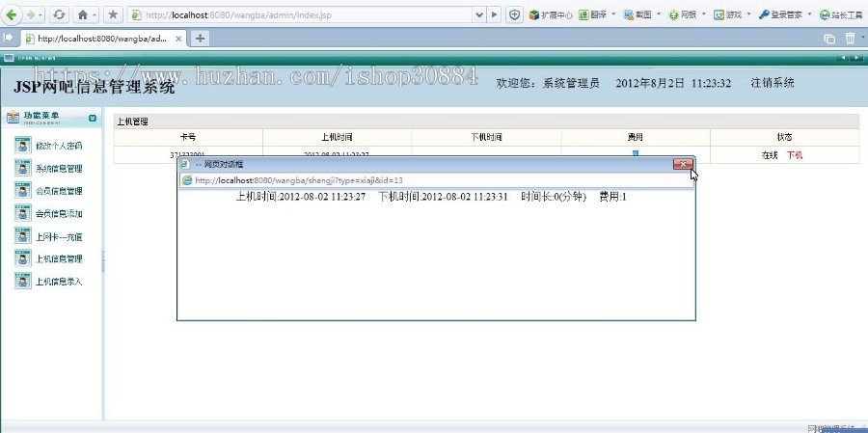Image resolution: width=868 pixels, height=433 pixels.
Task: Open the 网银 online banking tool
Action: pos(683,15)
